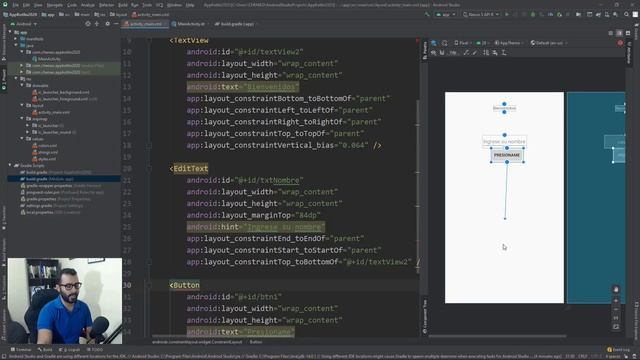Open the Palette side tab
The width and height of the screenshot is (640, 360).
[x=425, y=50]
